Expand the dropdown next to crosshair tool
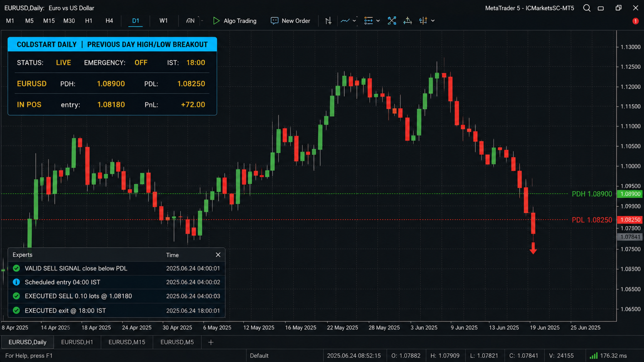This screenshot has width=644, height=362. (433, 21)
